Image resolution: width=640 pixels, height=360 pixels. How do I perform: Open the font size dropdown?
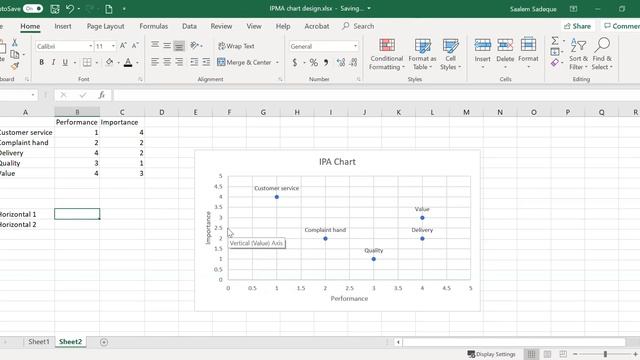point(113,46)
